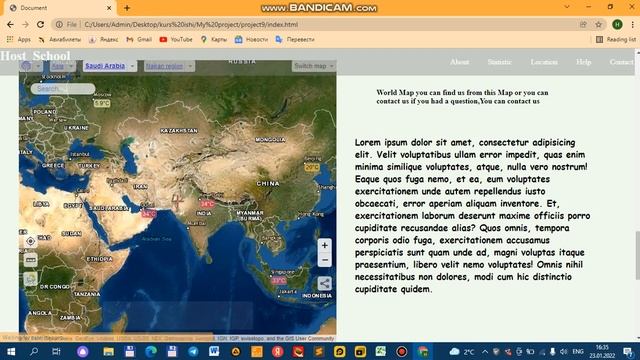Open a new tab with plus button
Viewport: 640px width, 360px height.
(x=127, y=8)
